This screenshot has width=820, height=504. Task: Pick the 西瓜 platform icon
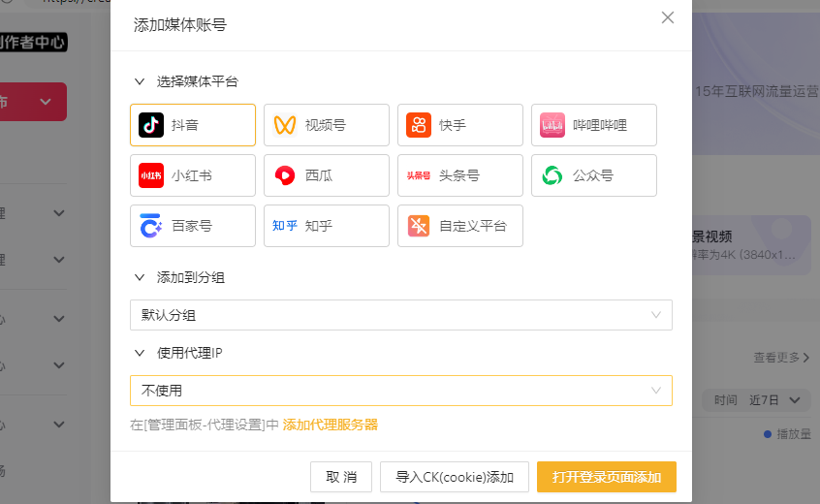285,175
